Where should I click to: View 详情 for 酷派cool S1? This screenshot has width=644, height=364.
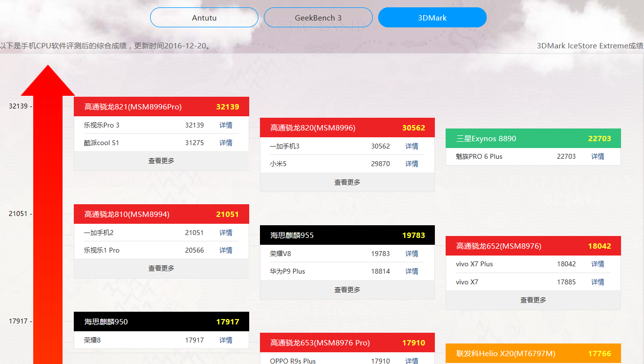click(x=226, y=143)
